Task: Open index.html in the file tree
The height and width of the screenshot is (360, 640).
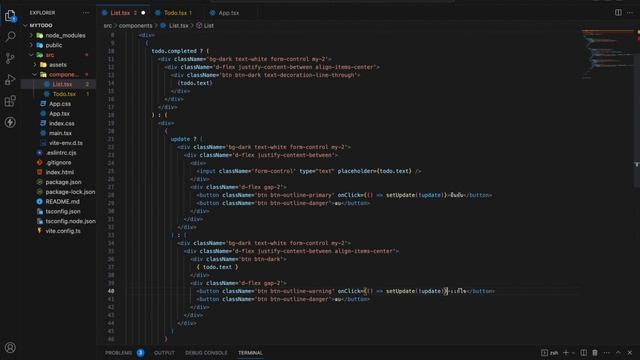Action: pos(58,172)
